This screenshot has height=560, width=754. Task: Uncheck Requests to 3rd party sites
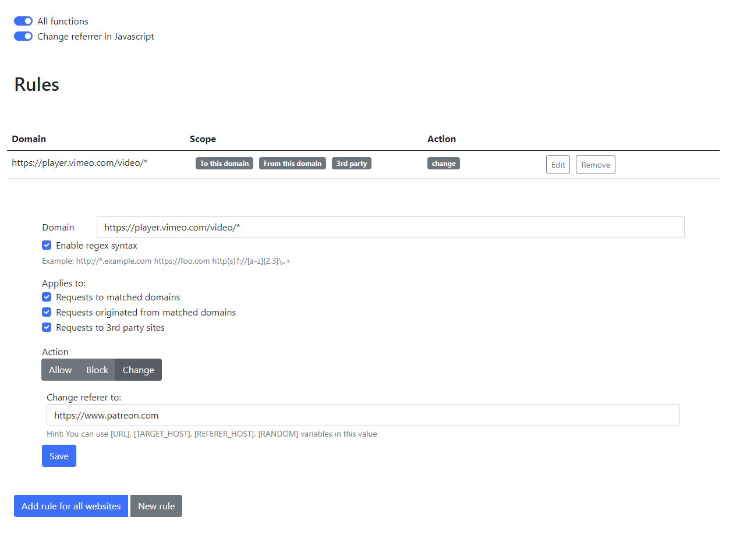47,327
